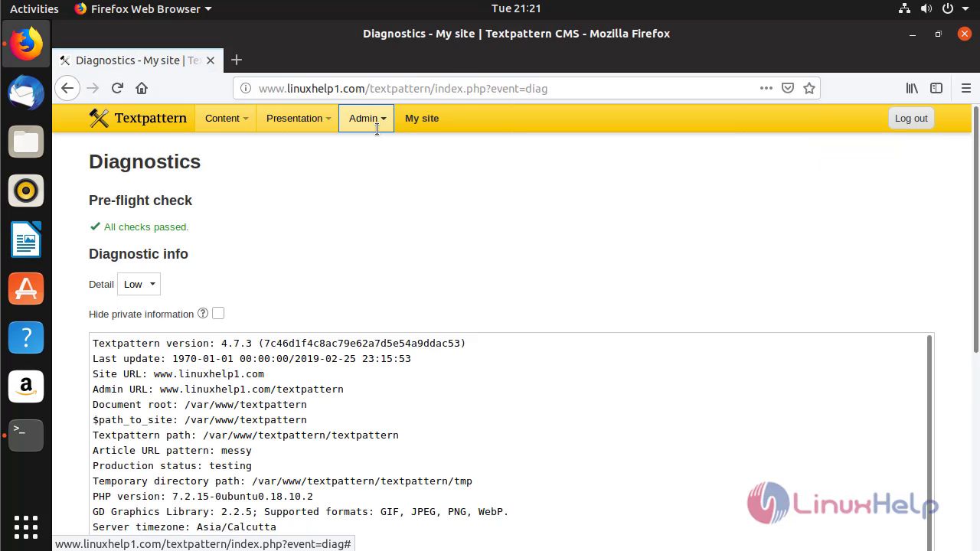Viewport: 980px width, 551px height.
Task: Open the Firefox hamburger menu
Action: [x=966, y=88]
